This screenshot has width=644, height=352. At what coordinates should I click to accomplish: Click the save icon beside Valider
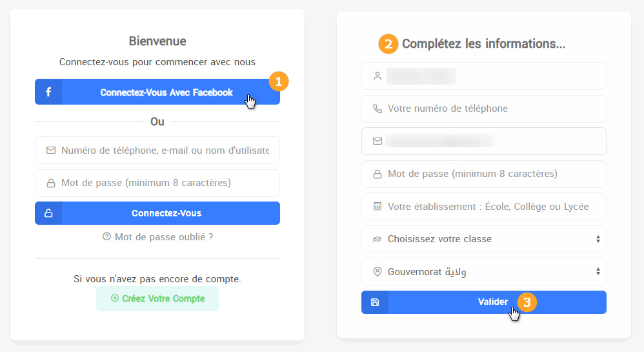pos(375,302)
